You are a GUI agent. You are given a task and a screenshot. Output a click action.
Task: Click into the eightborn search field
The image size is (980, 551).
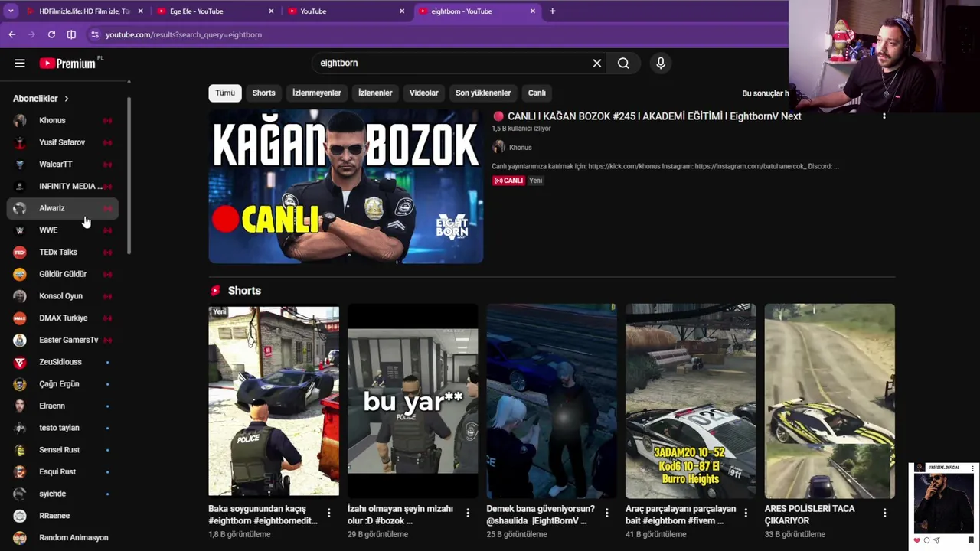tap(452, 64)
